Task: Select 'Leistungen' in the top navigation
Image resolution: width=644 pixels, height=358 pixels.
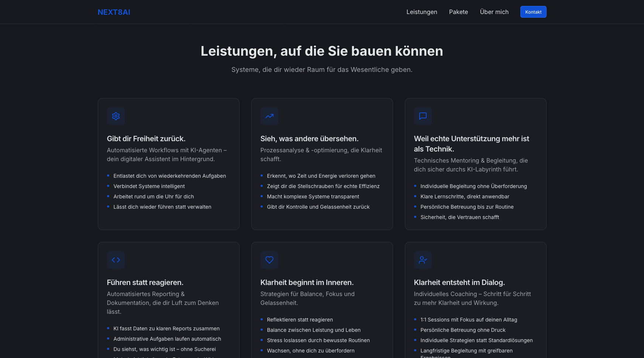Action: (422, 12)
